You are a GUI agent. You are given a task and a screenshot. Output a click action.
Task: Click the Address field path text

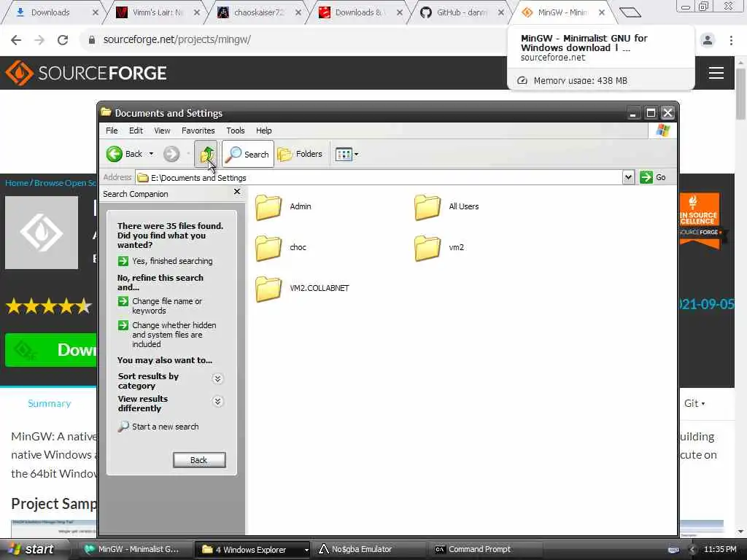[198, 178]
